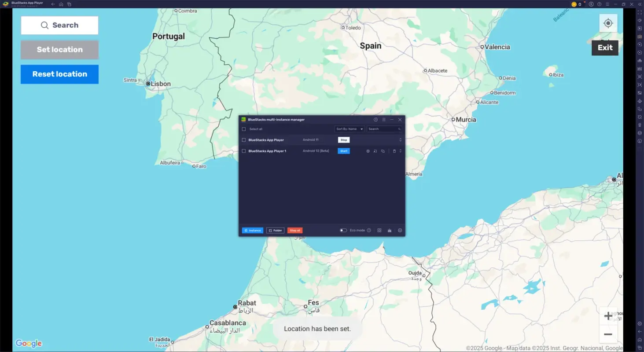Check the Select all checkbox
Image resolution: width=644 pixels, height=352 pixels.
point(244,129)
